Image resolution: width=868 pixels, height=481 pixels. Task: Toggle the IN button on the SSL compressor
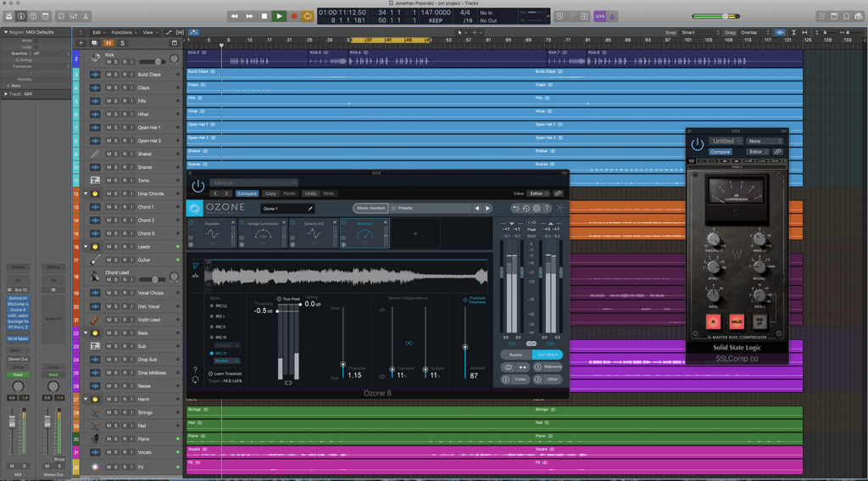713,322
